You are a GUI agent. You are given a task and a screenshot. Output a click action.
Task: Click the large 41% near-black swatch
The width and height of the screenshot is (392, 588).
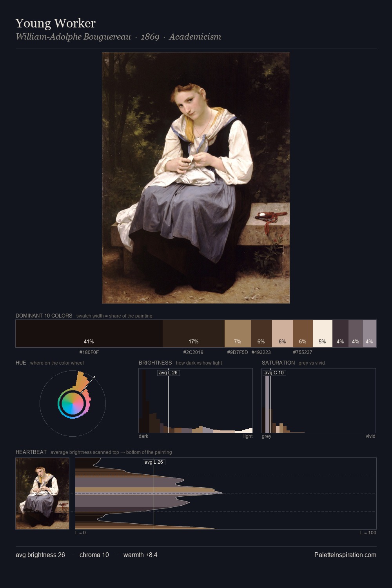[89, 334]
